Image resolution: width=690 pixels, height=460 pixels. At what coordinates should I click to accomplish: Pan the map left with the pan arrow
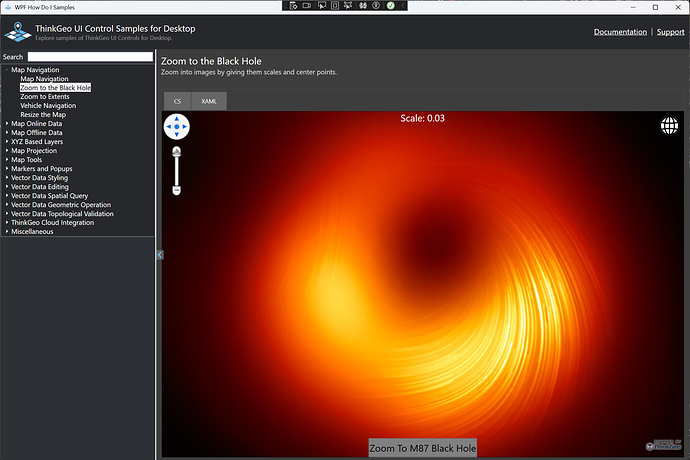pos(169,127)
